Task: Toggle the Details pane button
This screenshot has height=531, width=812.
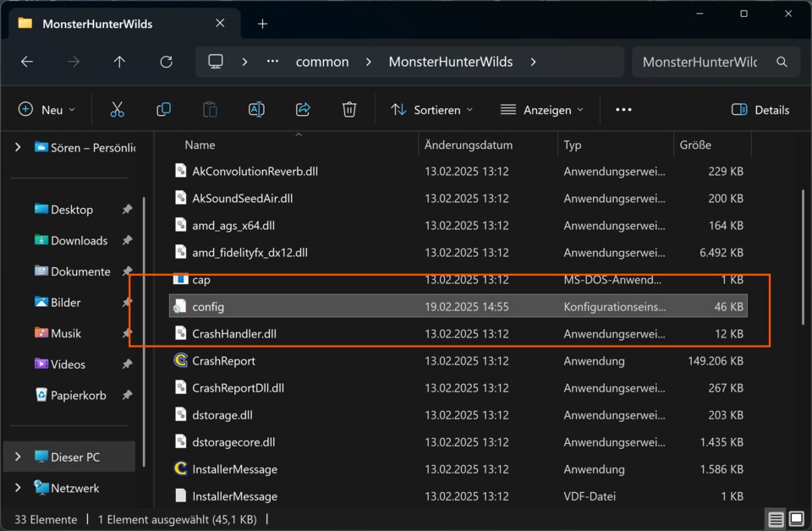Action: point(760,110)
